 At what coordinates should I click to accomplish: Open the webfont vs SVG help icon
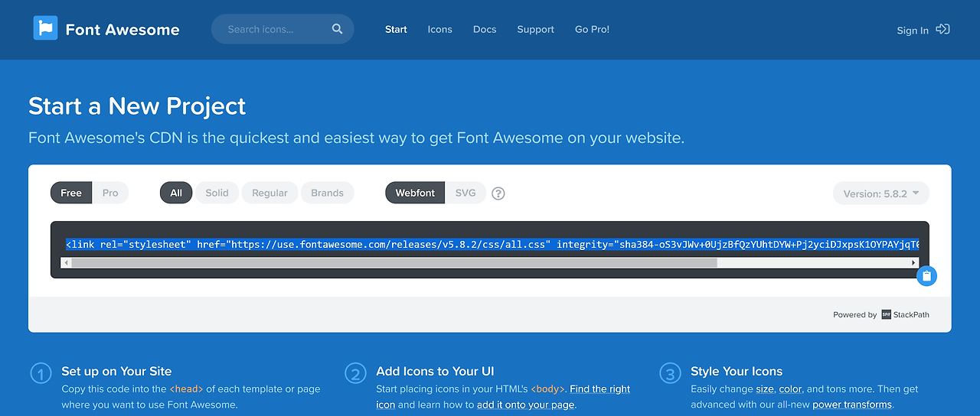(x=498, y=193)
